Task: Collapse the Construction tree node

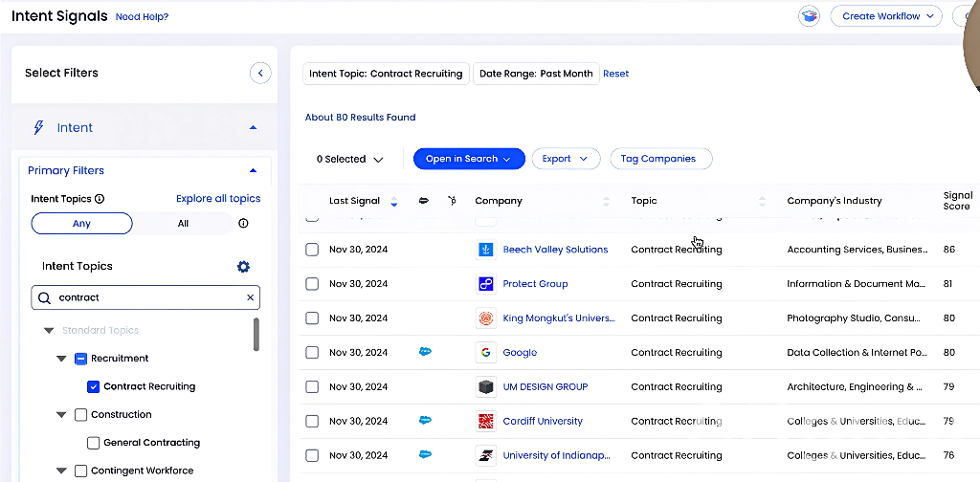Action: click(61, 415)
